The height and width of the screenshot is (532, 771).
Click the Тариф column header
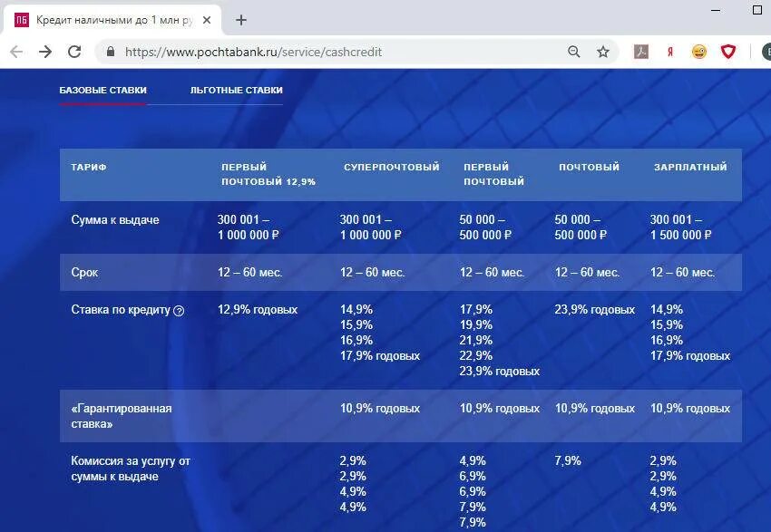point(89,167)
